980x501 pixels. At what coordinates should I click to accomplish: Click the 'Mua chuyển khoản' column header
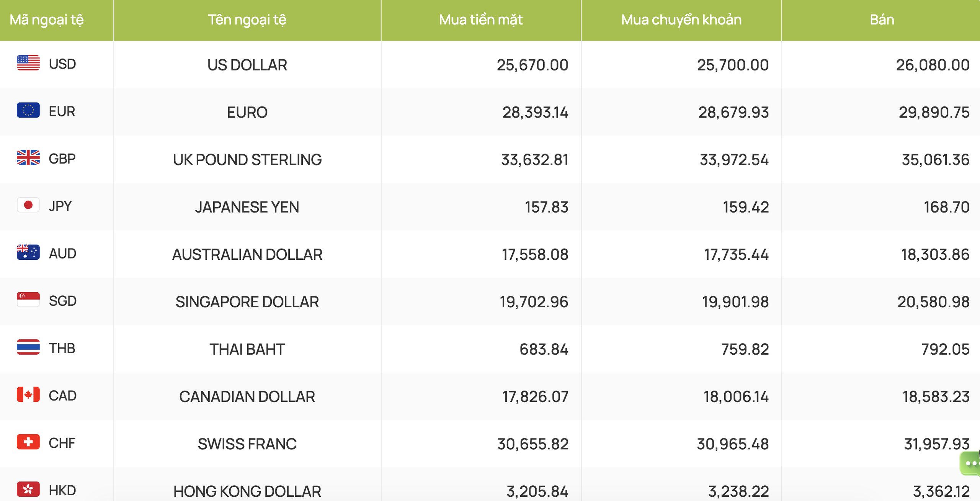point(681,20)
